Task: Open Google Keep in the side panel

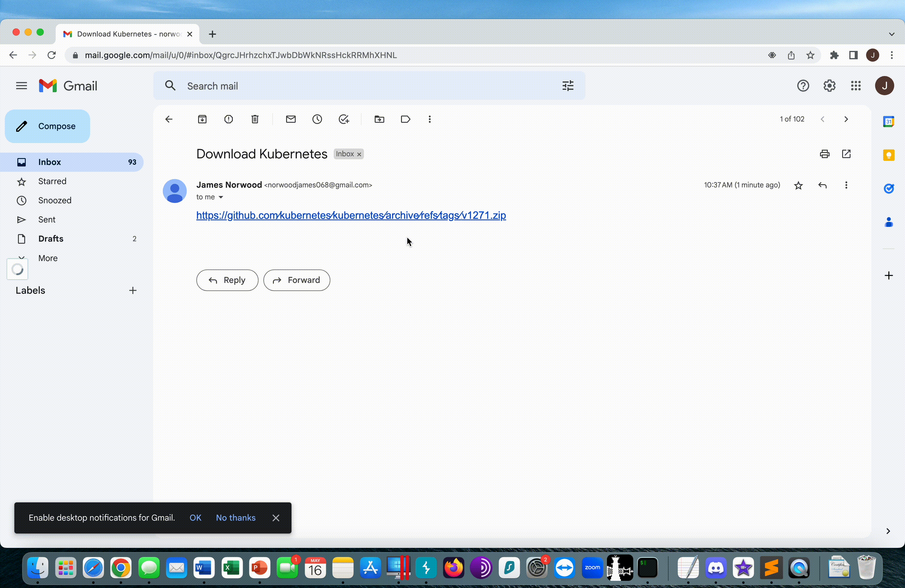Action: click(x=889, y=155)
